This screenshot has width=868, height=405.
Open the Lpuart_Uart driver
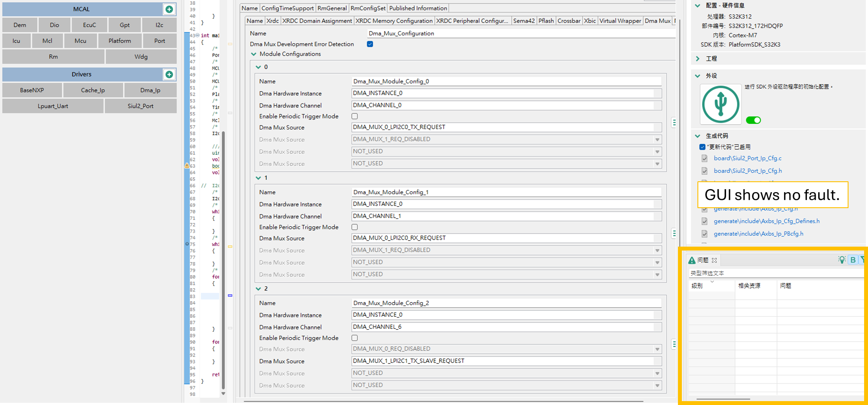pyautogui.click(x=53, y=106)
